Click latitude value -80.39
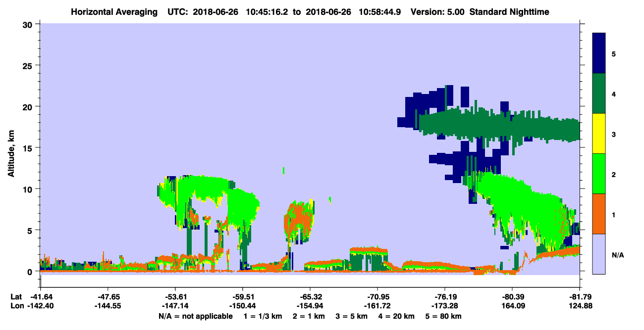Screen dimensions: 644x330 pyautogui.click(x=512, y=297)
